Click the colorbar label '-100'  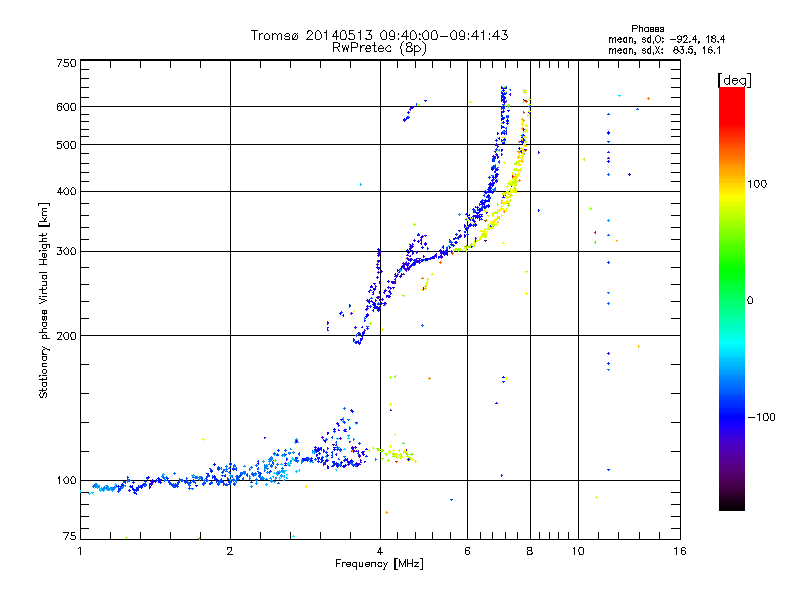(761, 417)
